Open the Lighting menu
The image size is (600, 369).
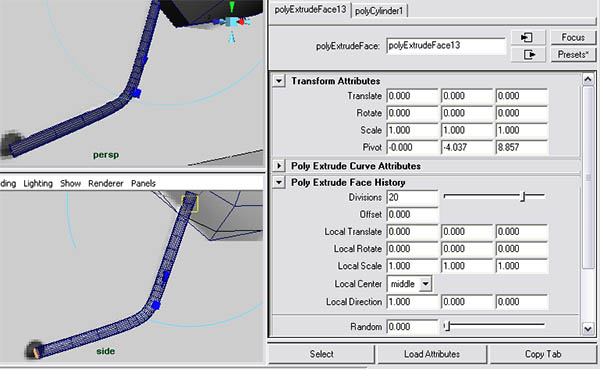(x=38, y=183)
